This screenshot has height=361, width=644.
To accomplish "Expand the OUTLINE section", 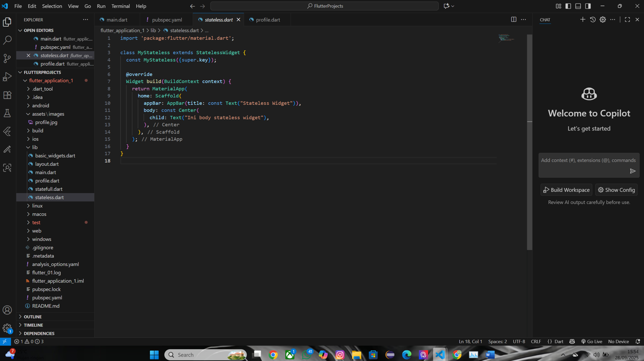I will (x=32, y=317).
